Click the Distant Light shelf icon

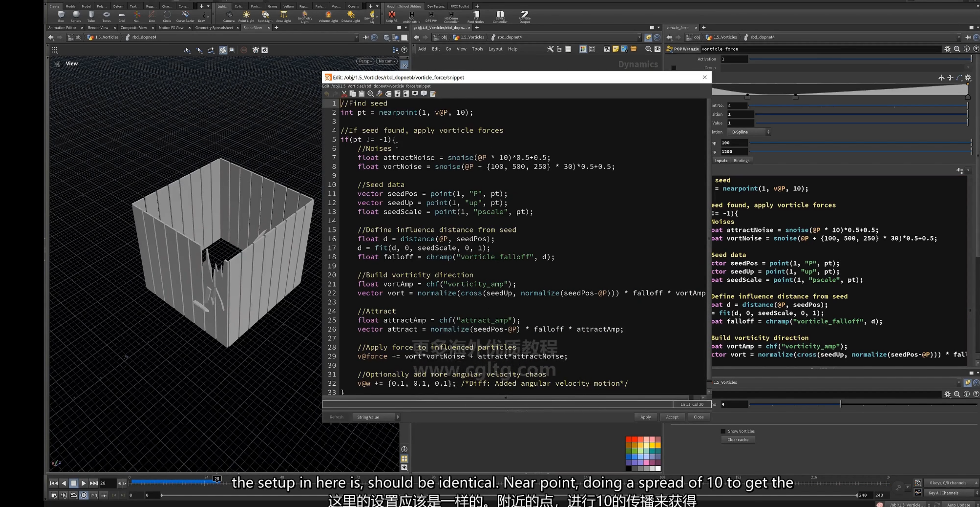pyautogui.click(x=350, y=16)
